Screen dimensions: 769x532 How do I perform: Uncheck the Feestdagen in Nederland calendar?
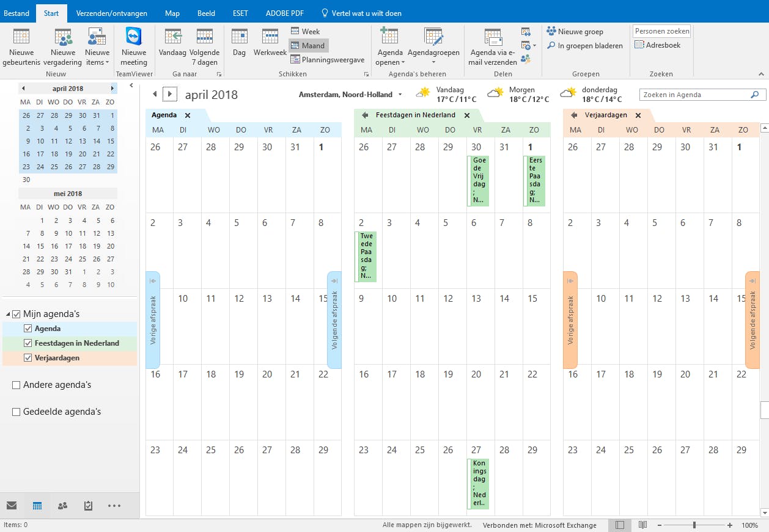(28, 343)
